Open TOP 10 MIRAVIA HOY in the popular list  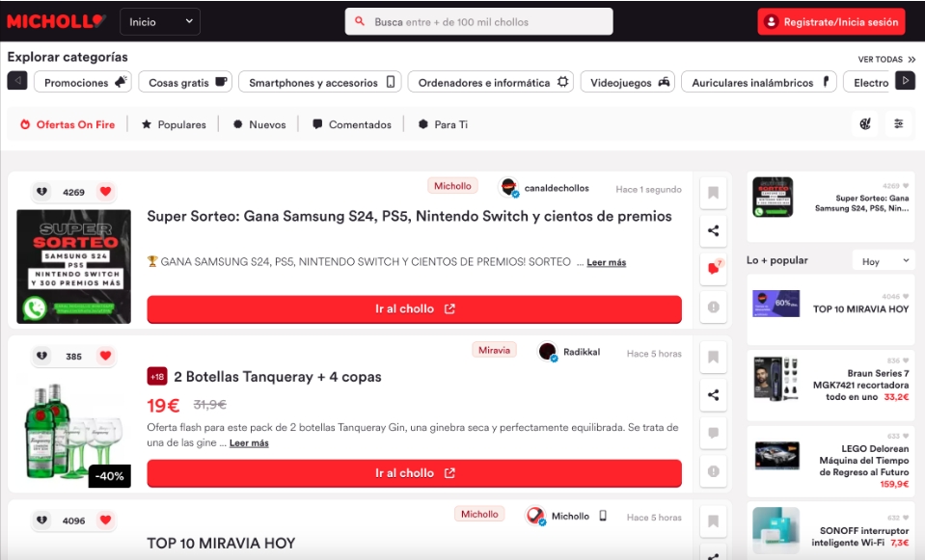(x=830, y=309)
